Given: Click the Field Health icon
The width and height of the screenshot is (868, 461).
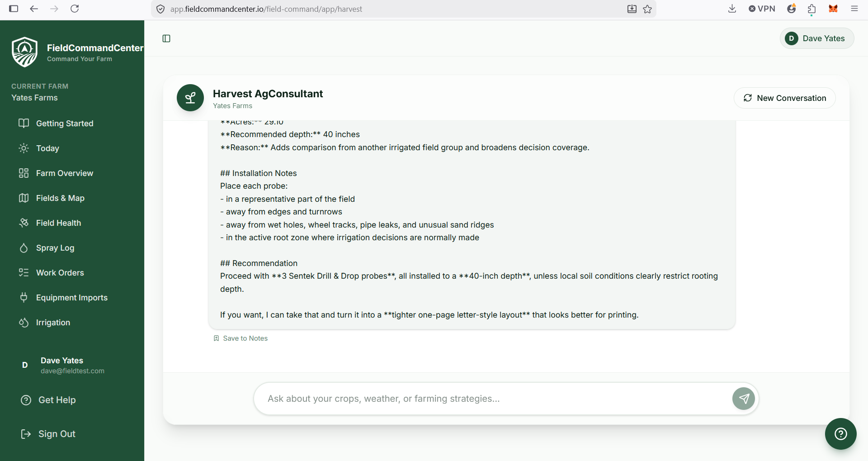Looking at the screenshot, I should pyautogui.click(x=24, y=223).
